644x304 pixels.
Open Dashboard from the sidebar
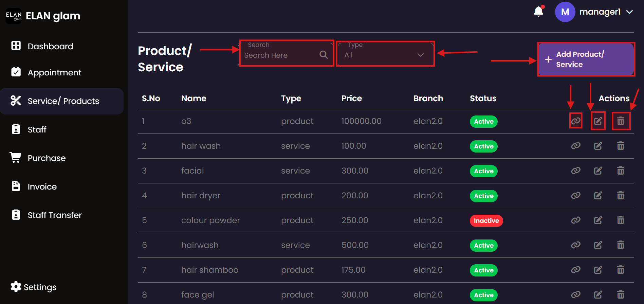pos(50,46)
